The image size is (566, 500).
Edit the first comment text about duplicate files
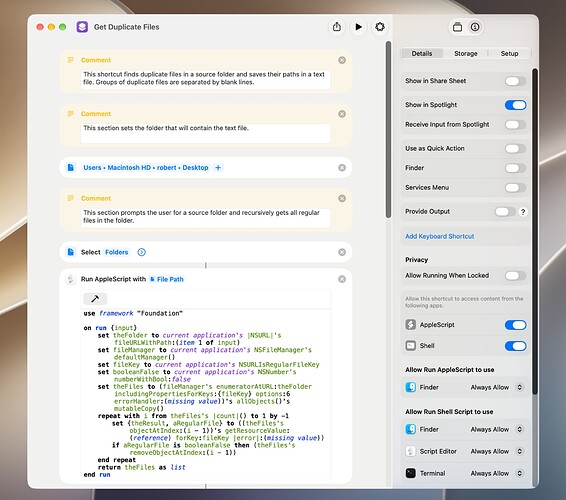tap(205, 78)
